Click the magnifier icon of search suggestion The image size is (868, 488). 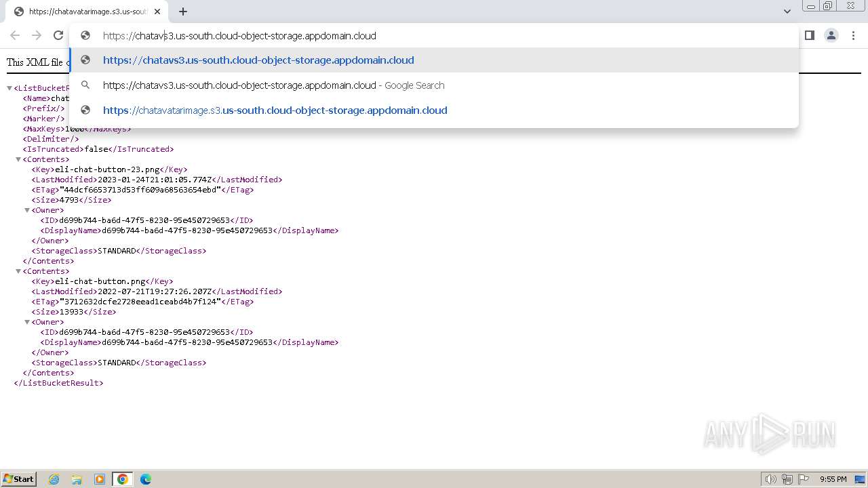click(x=85, y=85)
